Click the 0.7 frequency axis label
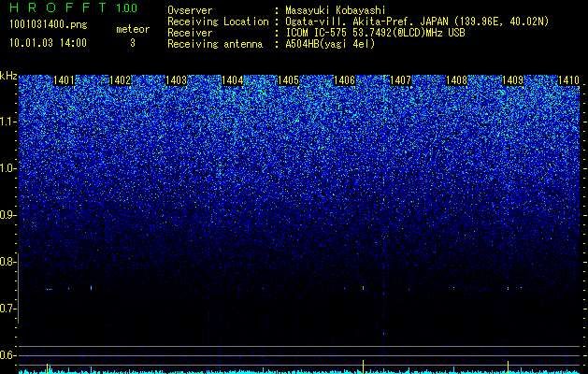588x374 pixels. click(x=8, y=309)
